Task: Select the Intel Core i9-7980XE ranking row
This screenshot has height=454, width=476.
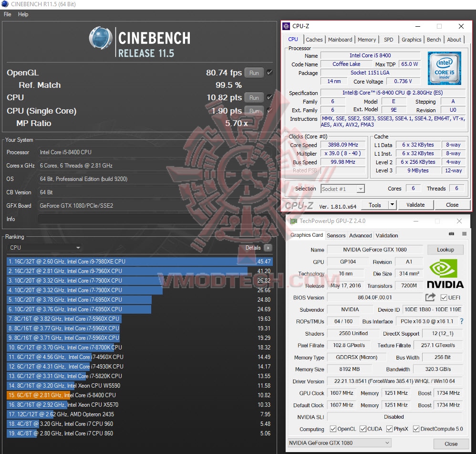Action: [139, 261]
